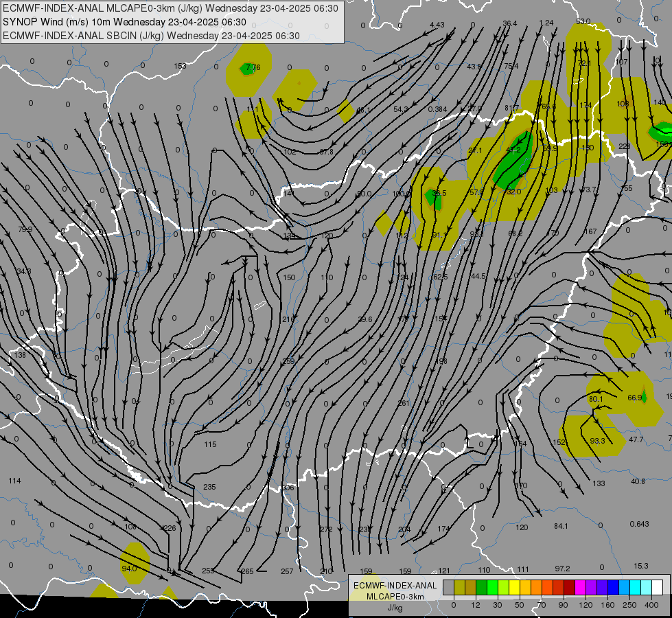The image size is (672, 618).
Task: Click the legend tick label 250
Action: [629, 605]
